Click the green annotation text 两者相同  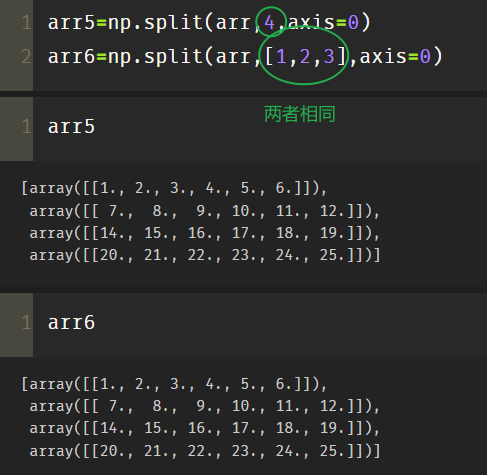(299, 114)
